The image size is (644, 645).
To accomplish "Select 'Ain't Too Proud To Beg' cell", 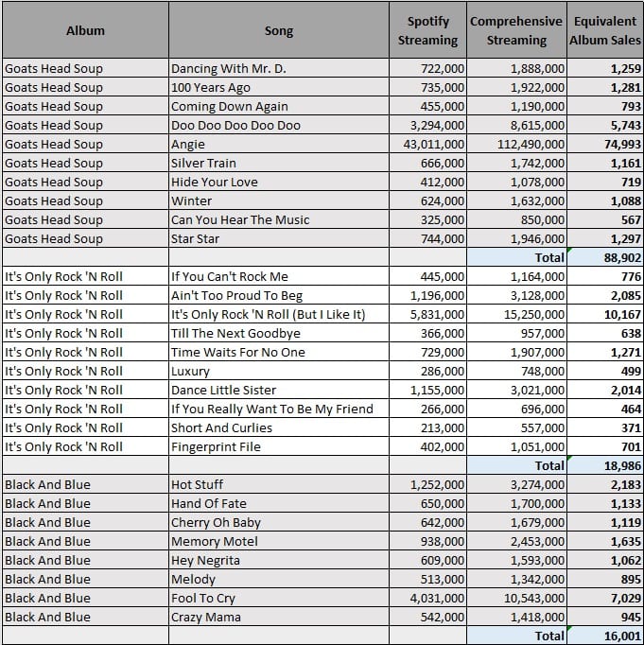I will click(x=279, y=295).
